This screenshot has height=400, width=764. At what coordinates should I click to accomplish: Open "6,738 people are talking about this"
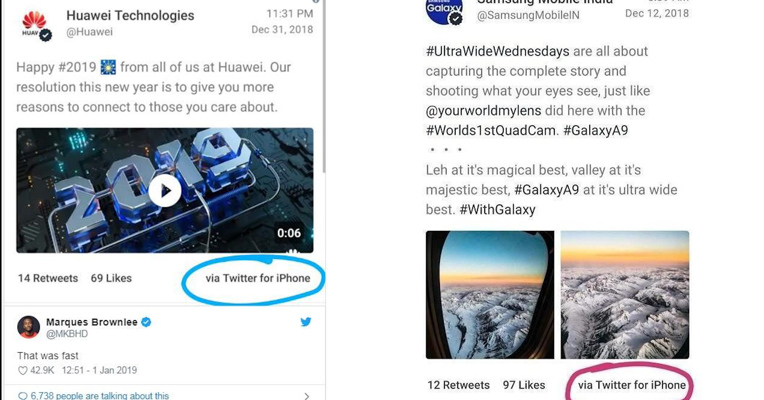point(99,396)
